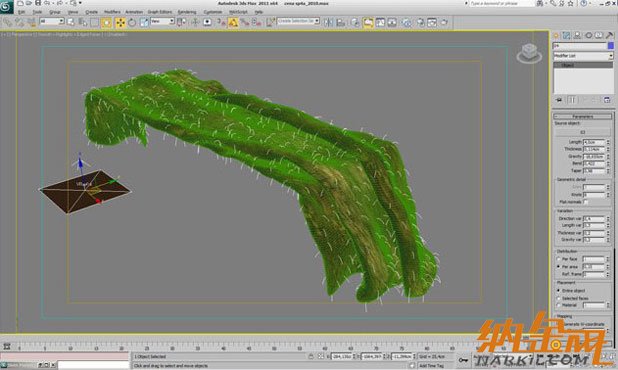The image size is (618, 370).
Task: Click the source object pick button
Action: pyautogui.click(x=583, y=132)
